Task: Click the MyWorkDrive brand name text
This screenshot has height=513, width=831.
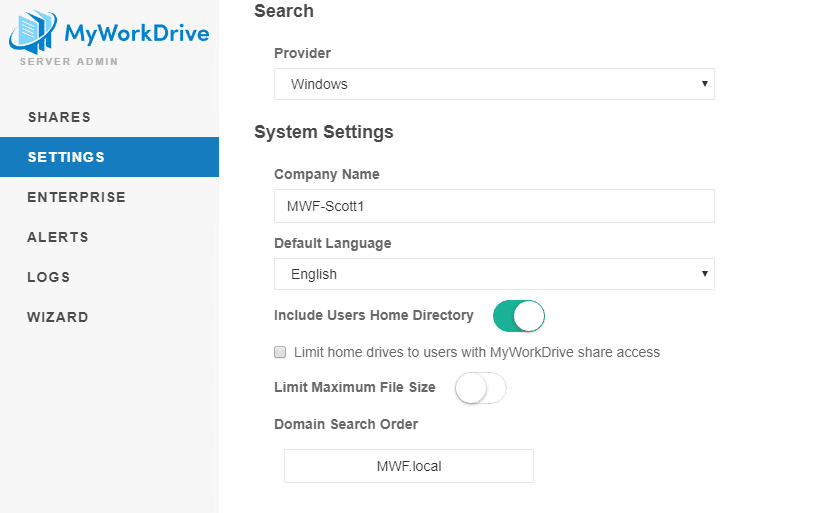Action: click(136, 33)
